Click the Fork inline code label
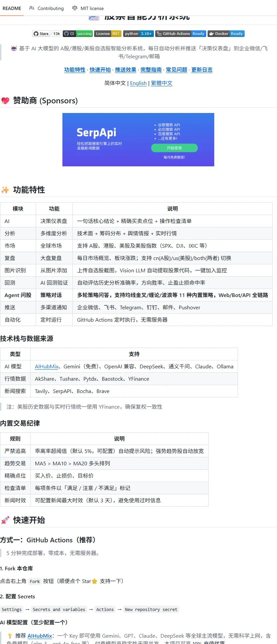 (x=35, y=581)
